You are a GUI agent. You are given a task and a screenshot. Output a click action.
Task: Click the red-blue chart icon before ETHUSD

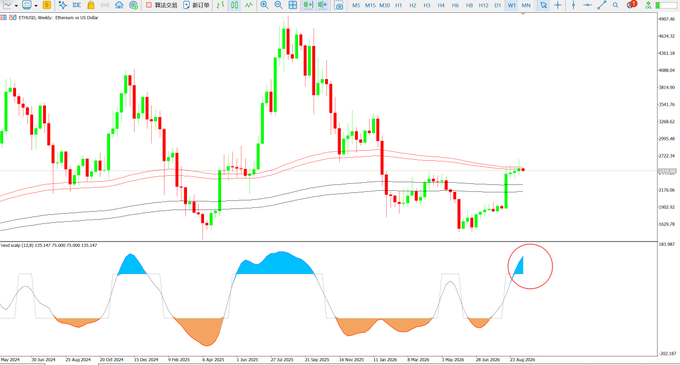point(13,17)
